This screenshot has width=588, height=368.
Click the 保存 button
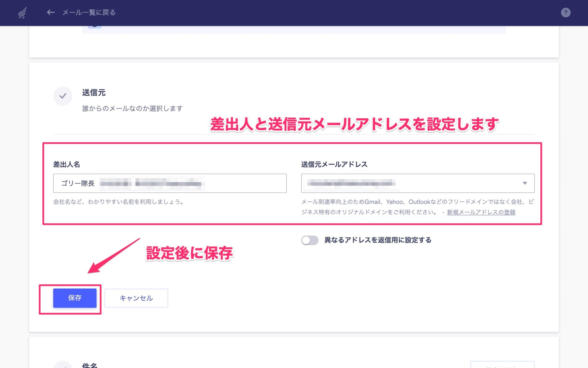coord(75,298)
